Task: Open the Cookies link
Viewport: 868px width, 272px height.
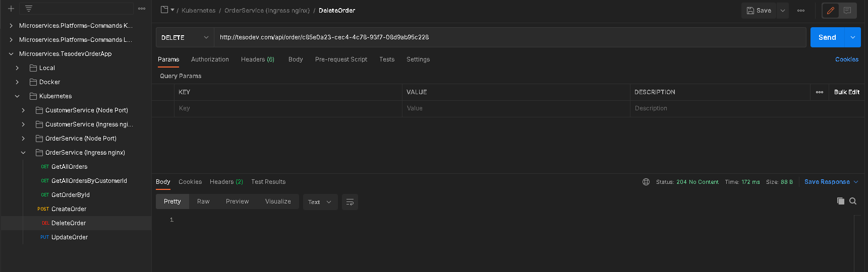Action: [x=847, y=59]
